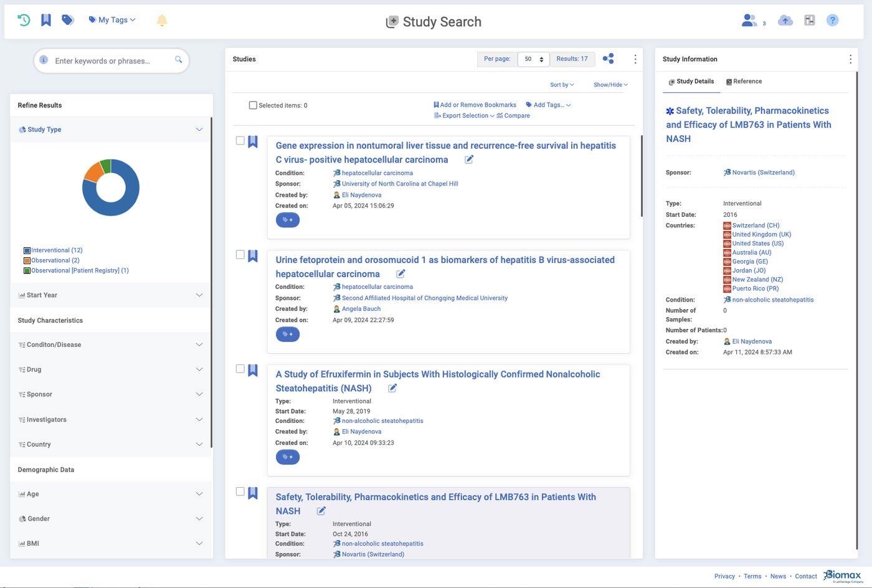The width and height of the screenshot is (872, 588).
Task: Select the Efruxifermin study checkbox
Action: point(240,369)
